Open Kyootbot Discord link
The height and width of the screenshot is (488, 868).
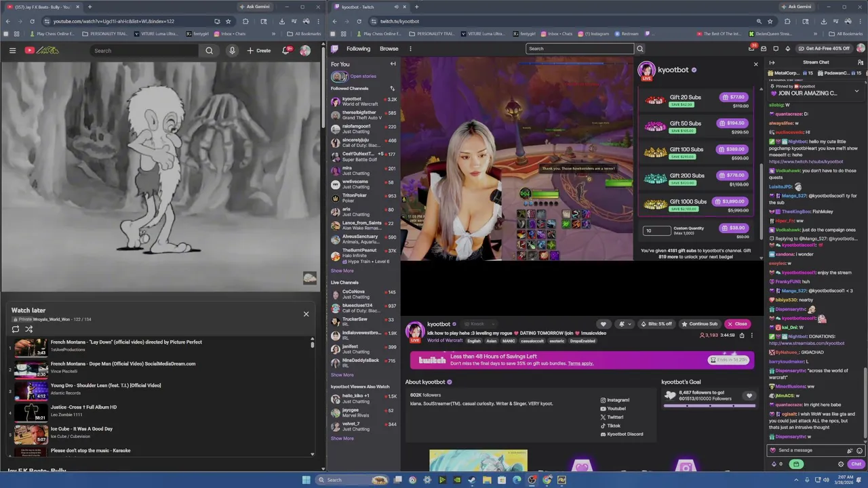pos(622,434)
